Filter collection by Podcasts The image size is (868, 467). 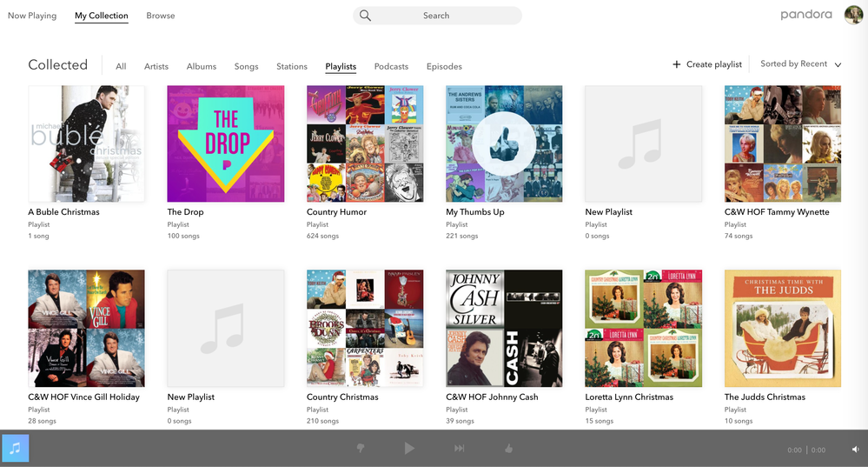391,66
